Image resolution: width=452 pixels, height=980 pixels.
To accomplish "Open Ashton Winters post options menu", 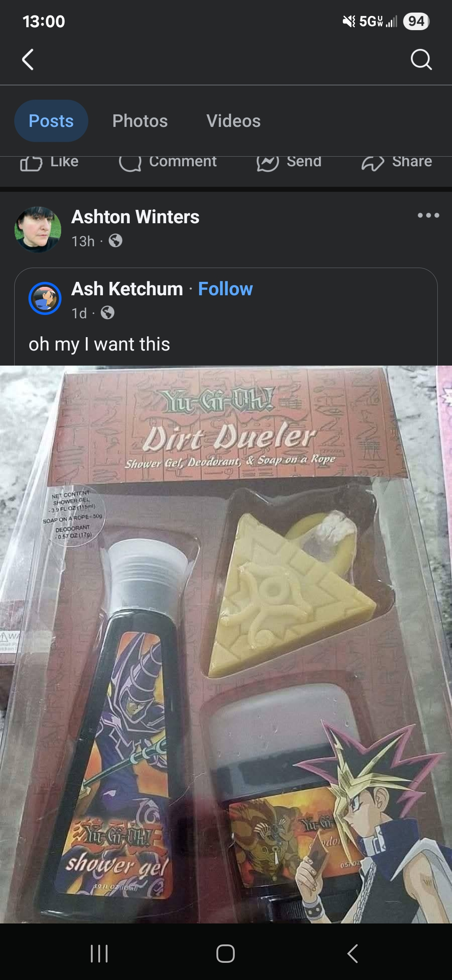I will (x=429, y=215).
